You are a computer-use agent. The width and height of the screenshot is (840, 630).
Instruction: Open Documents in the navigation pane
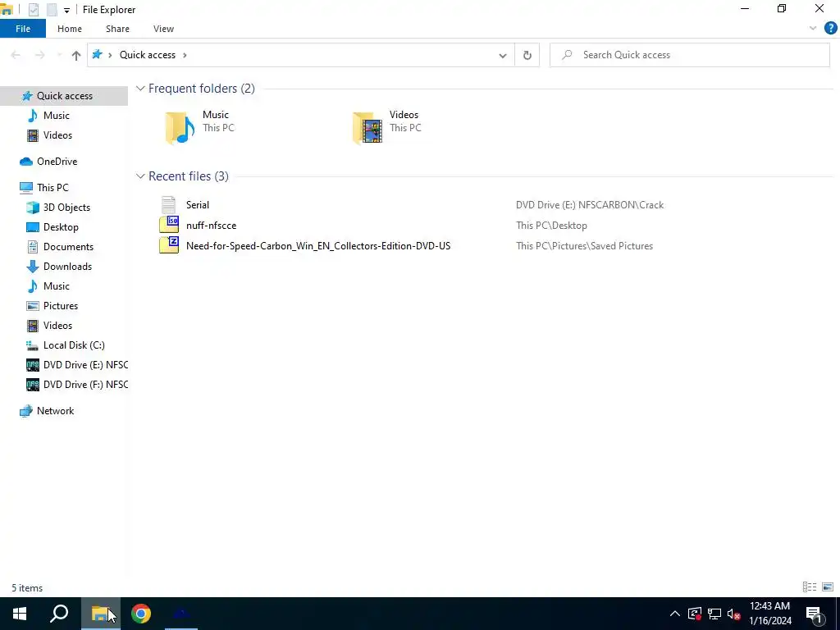click(x=68, y=247)
